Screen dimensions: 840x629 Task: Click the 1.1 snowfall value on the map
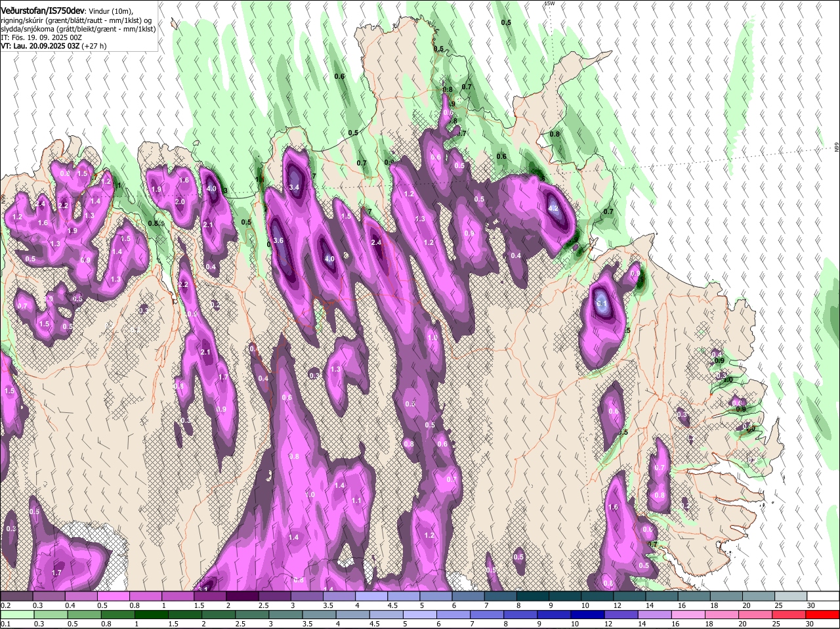356,500
